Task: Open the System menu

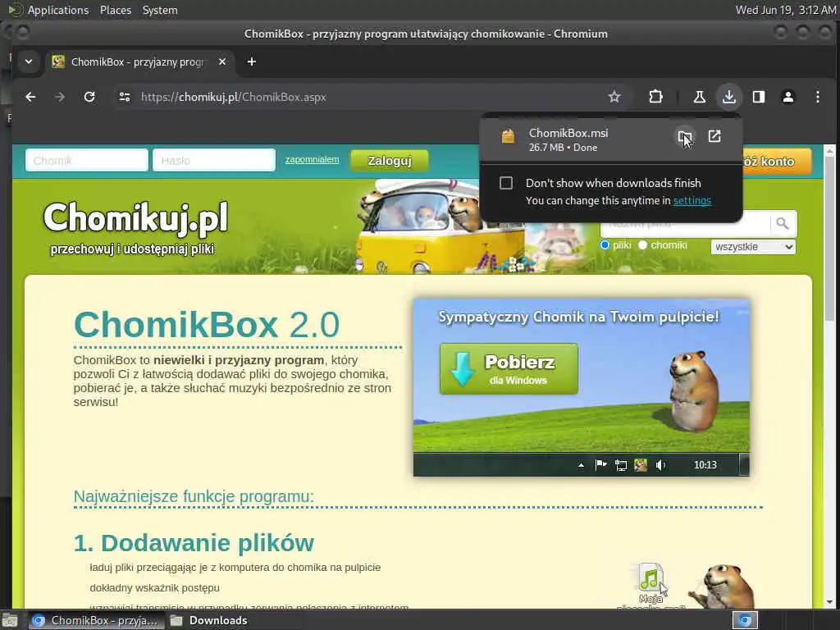Action: pyautogui.click(x=160, y=10)
